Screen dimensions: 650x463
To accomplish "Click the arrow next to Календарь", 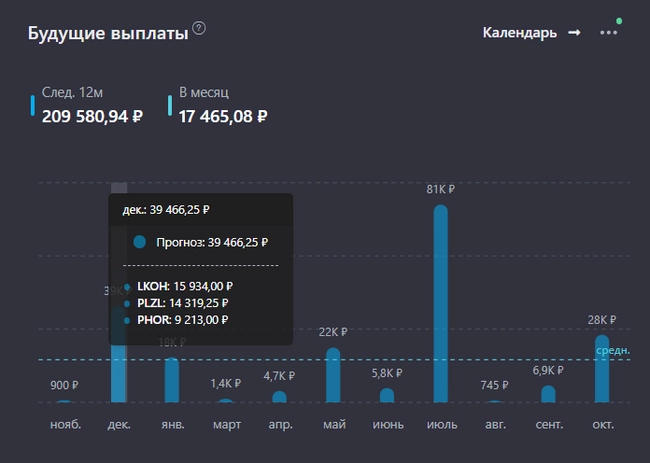I will tap(574, 32).
